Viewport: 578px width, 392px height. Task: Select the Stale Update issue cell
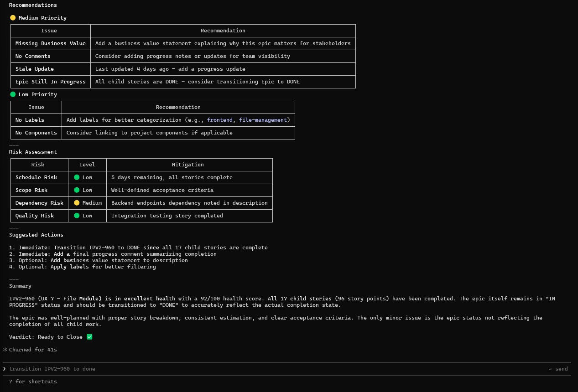(x=34, y=68)
